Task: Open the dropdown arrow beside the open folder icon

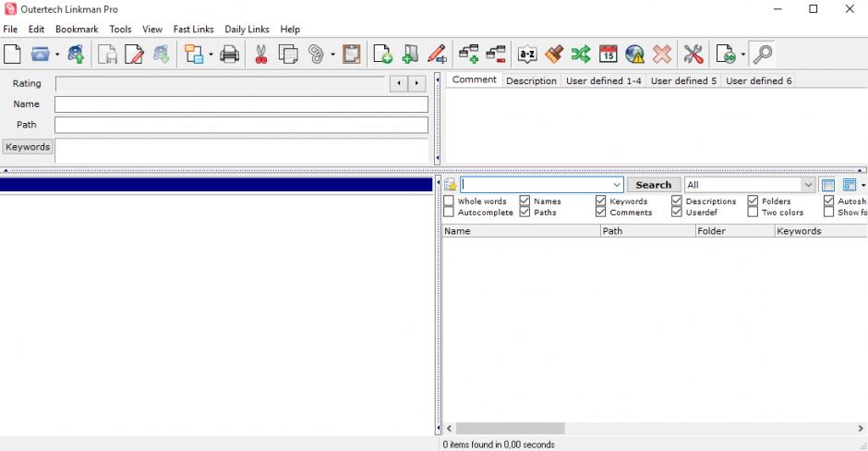Action: pyautogui.click(x=57, y=55)
